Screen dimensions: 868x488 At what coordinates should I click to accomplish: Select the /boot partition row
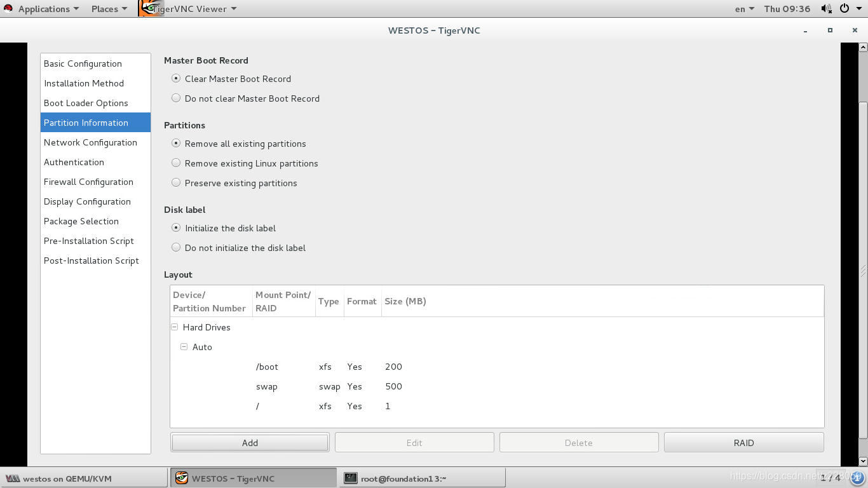[x=497, y=367]
